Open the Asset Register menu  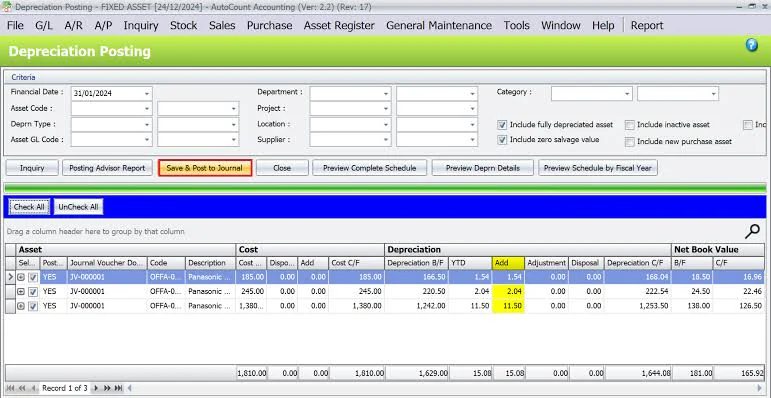(x=339, y=26)
